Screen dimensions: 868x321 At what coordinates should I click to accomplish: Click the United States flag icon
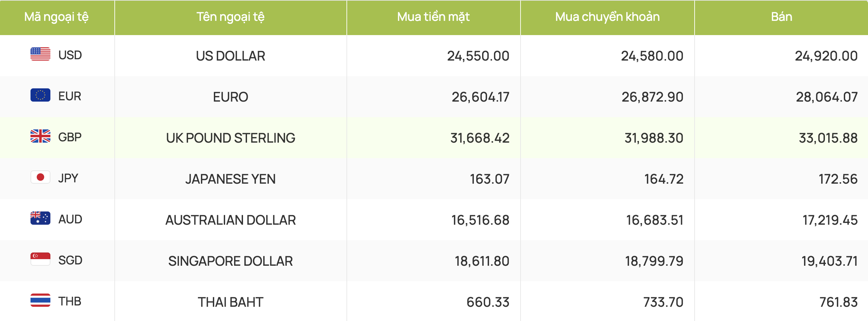pos(40,54)
